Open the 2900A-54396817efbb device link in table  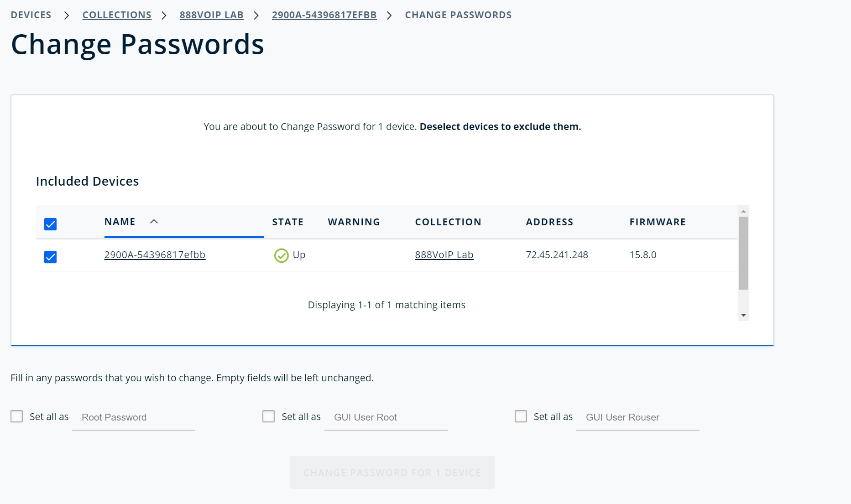[x=155, y=255]
